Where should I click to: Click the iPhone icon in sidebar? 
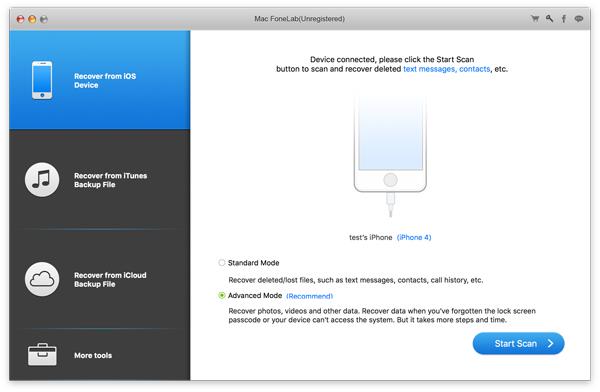point(42,80)
